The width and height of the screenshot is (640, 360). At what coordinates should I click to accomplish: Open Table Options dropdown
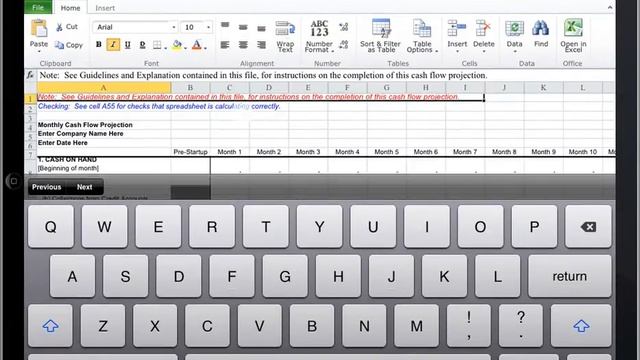[422, 36]
